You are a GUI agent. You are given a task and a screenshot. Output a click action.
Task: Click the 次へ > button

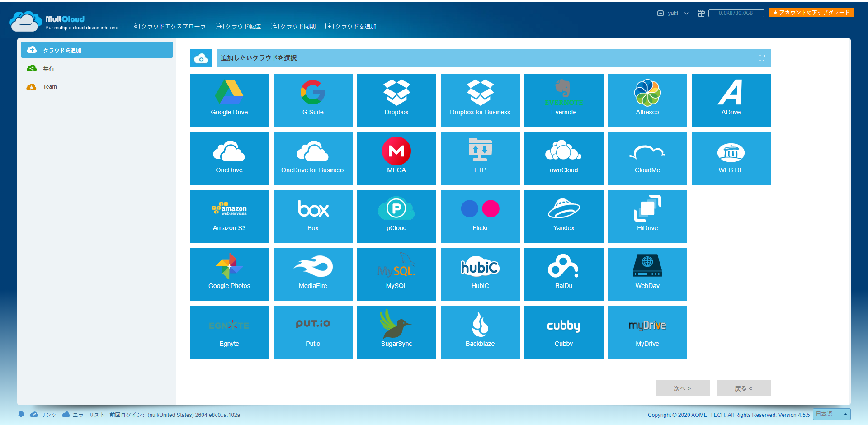click(x=682, y=388)
